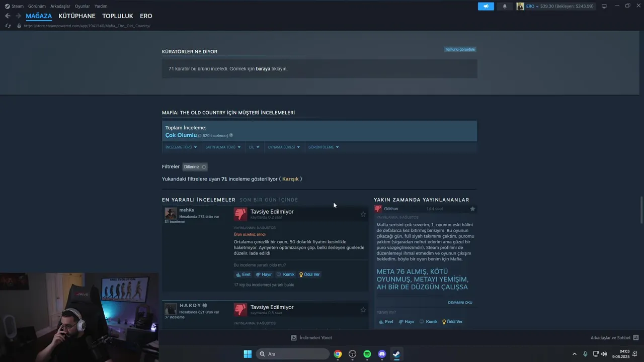644x362 pixels.
Task: Open mehKa's Tavsiye Edilmiyor review title
Action: click(x=272, y=212)
